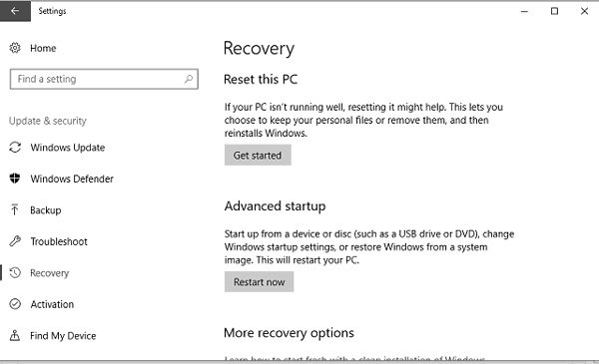The height and width of the screenshot is (364, 599).
Task: Focus the Find a setting search field
Action: pyautogui.click(x=104, y=79)
